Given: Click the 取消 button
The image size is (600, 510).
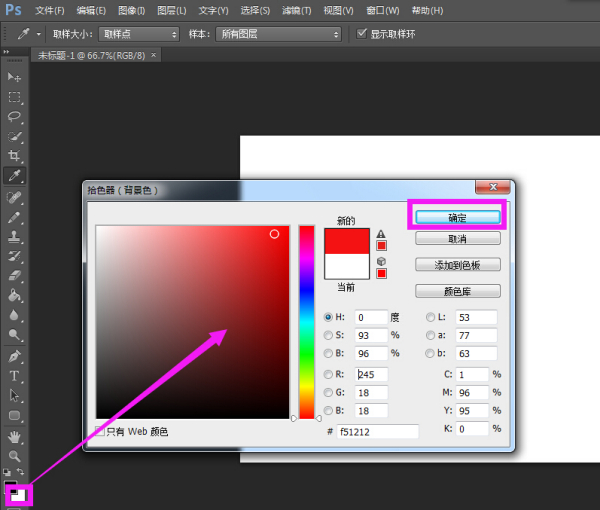Looking at the screenshot, I should 458,239.
